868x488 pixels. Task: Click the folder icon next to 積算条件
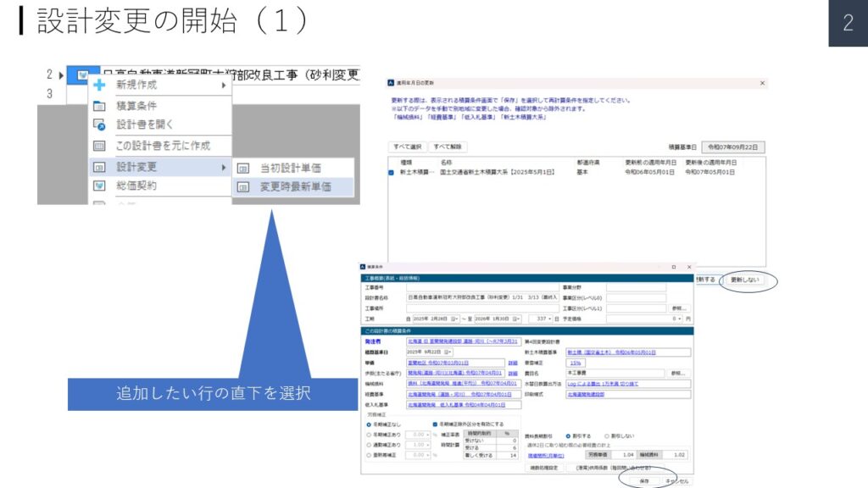click(99, 106)
